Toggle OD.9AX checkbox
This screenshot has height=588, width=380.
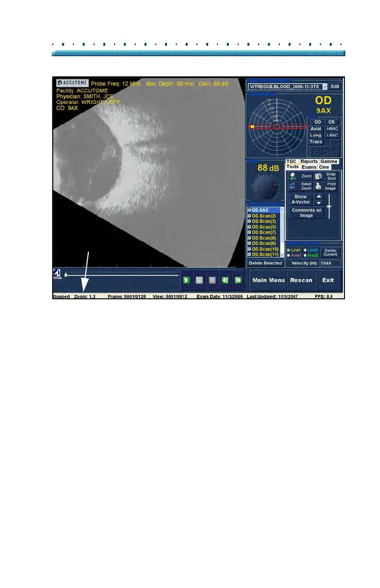click(x=249, y=210)
